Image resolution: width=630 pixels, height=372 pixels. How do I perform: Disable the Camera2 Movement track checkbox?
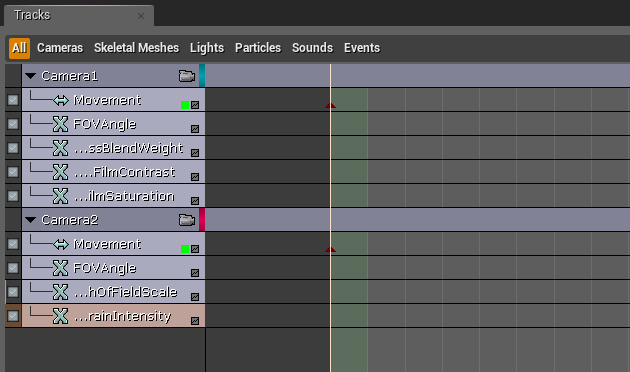pyautogui.click(x=13, y=244)
